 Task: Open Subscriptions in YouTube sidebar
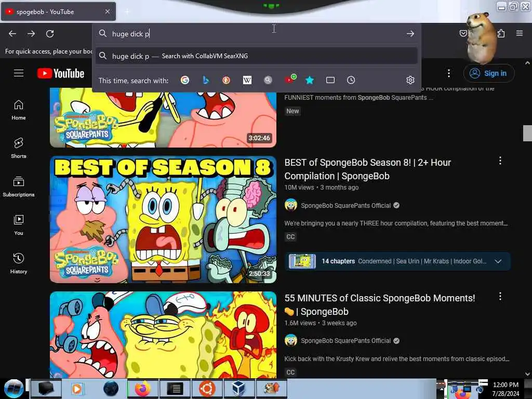coord(19,187)
